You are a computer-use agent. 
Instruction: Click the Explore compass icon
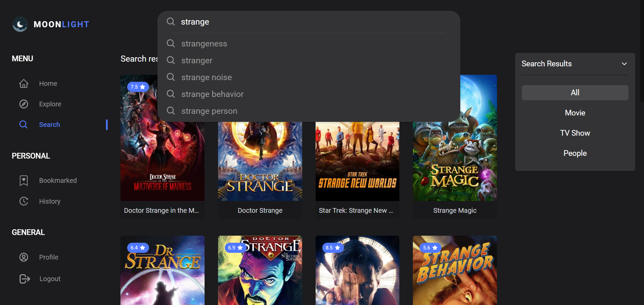click(x=24, y=104)
